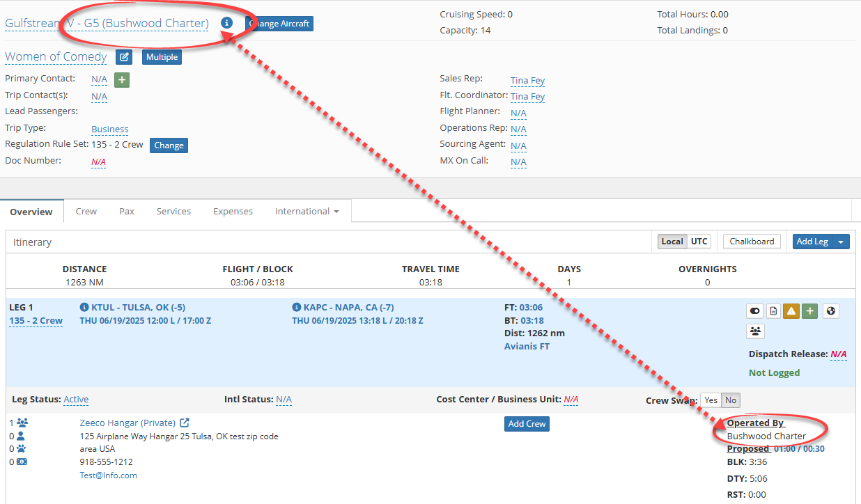Edit Intl Status N/A value
861x504 pixels.
(x=284, y=400)
